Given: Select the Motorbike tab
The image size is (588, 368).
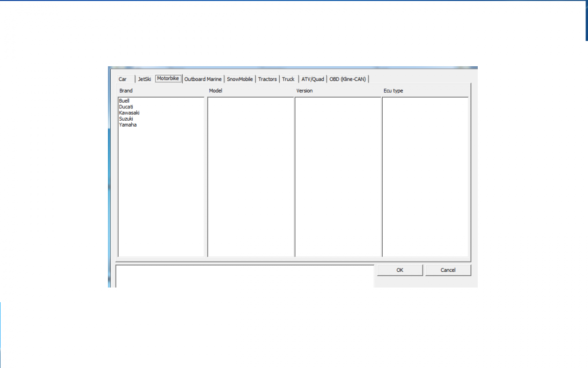Looking at the screenshot, I should pyautogui.click(x=169, y=79).
